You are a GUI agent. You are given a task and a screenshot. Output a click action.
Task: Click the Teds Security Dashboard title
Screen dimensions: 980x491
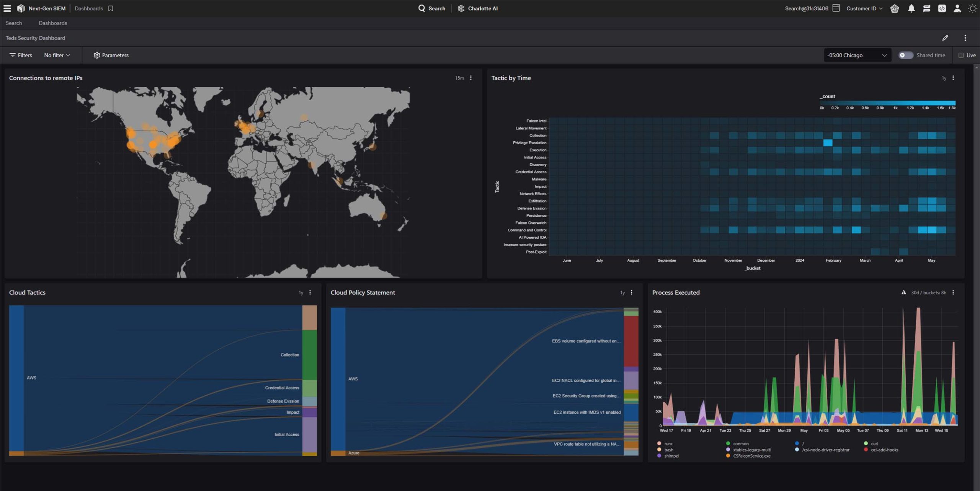coord(35,38)
